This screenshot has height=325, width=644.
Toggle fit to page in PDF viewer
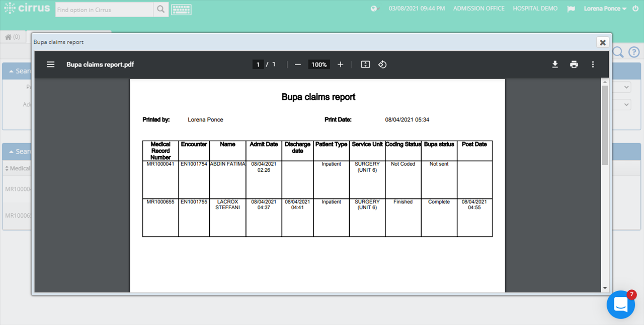click(366, 64)
